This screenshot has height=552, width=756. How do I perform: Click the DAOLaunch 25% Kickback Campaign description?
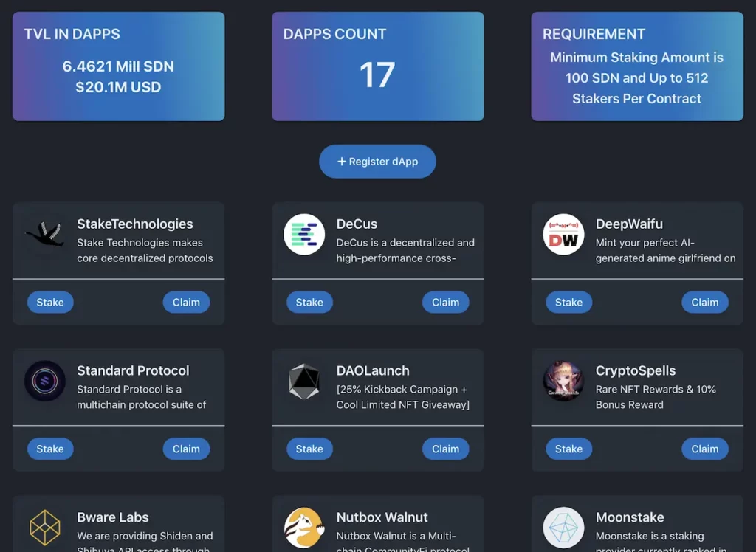[x=403, y=397]
